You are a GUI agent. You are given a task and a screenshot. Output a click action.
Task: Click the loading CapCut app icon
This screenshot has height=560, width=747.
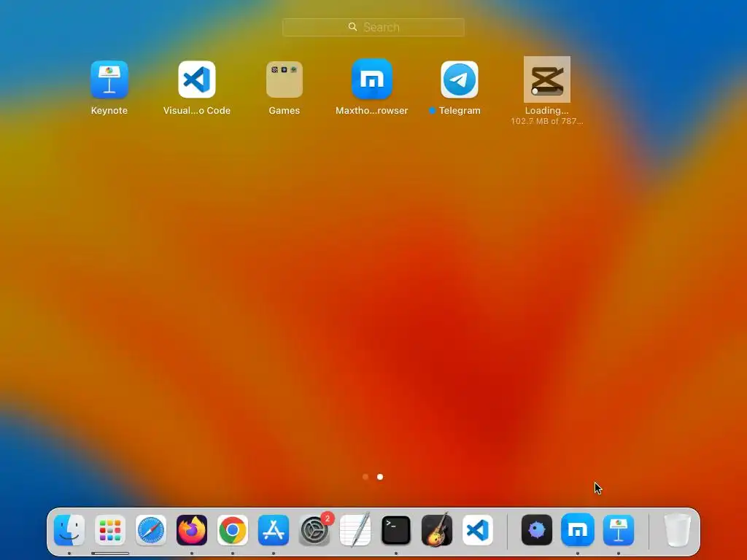[x=547, y=79]
